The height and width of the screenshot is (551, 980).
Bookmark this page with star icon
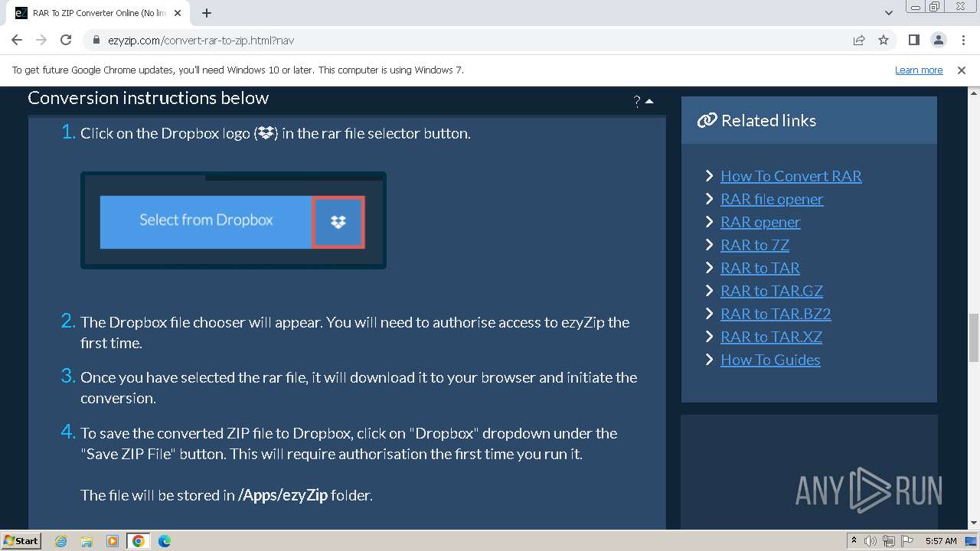[x=884, y=40]
